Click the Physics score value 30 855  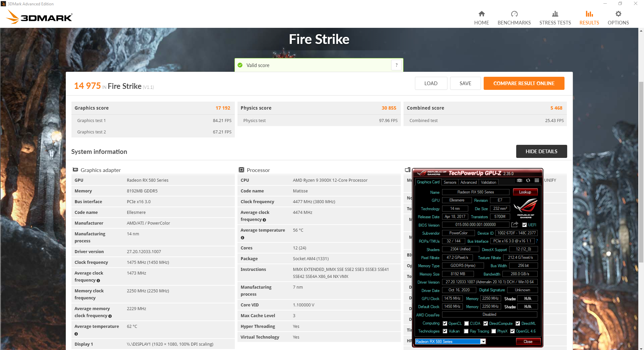point(389,108)
